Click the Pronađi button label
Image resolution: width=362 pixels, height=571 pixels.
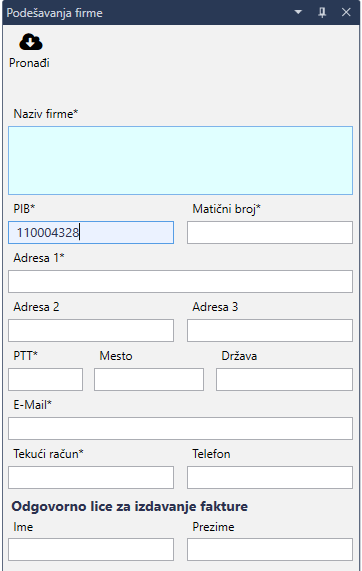click(29, 63)
